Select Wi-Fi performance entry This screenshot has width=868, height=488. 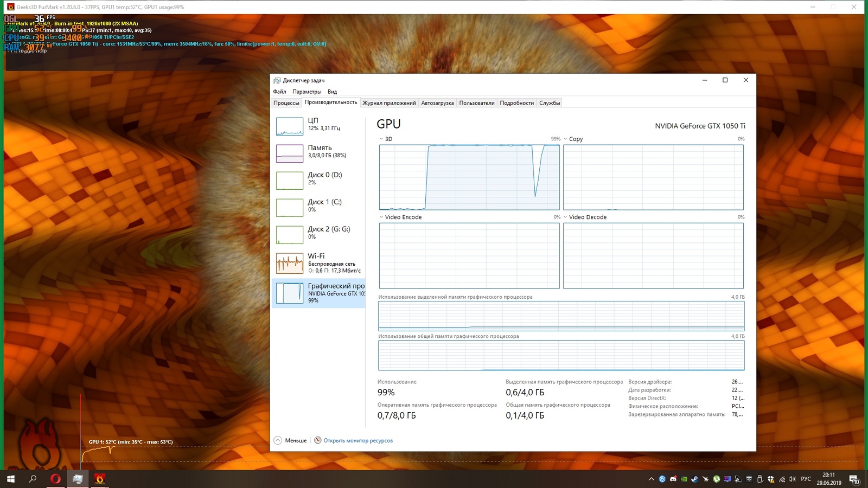coord(318,263)
